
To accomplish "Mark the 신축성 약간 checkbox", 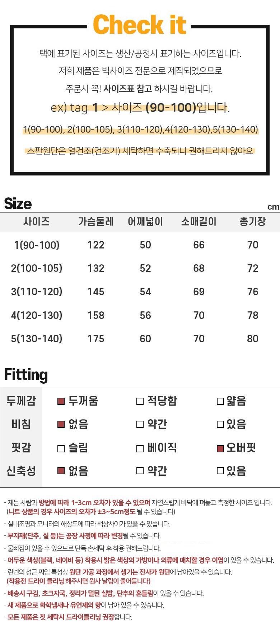I will click(x=140, y=471).
